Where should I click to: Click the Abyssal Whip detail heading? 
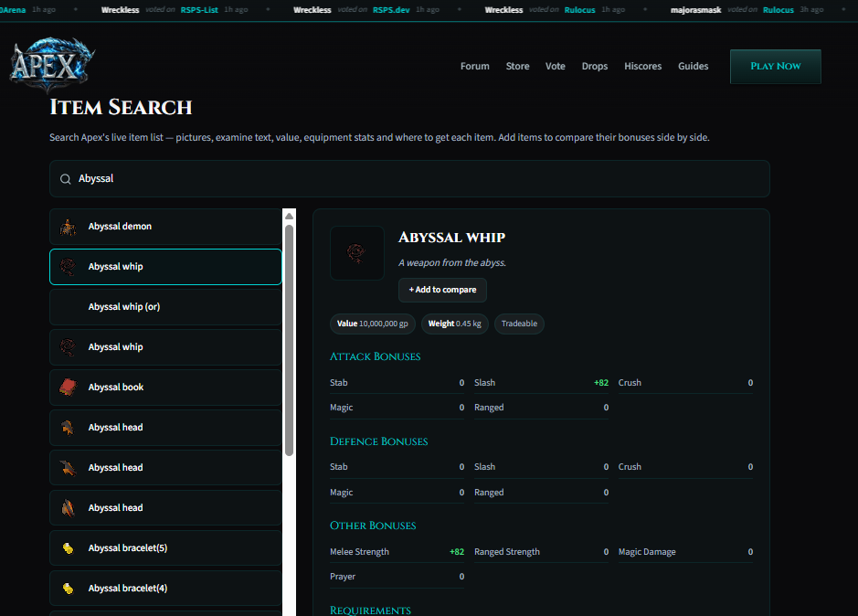pos(452,238)
